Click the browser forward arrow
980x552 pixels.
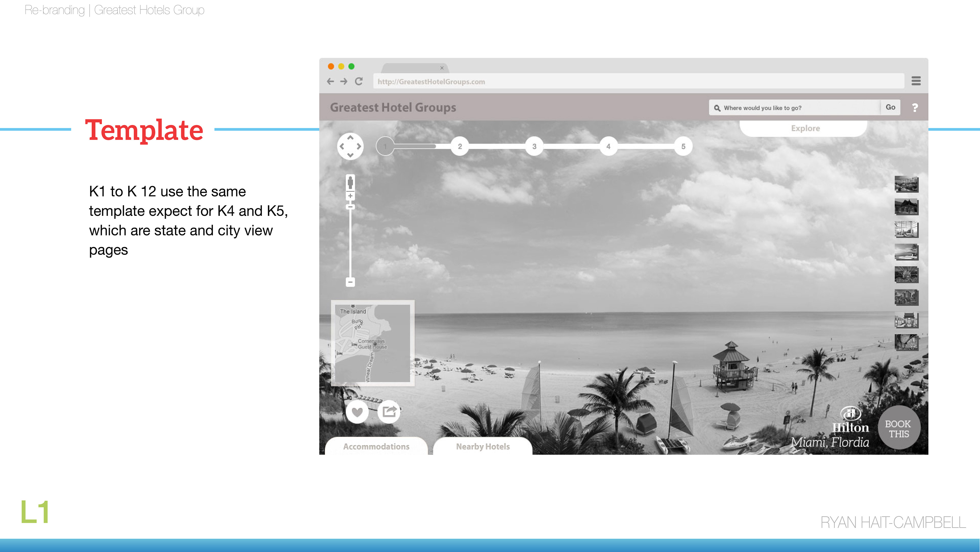344,81
